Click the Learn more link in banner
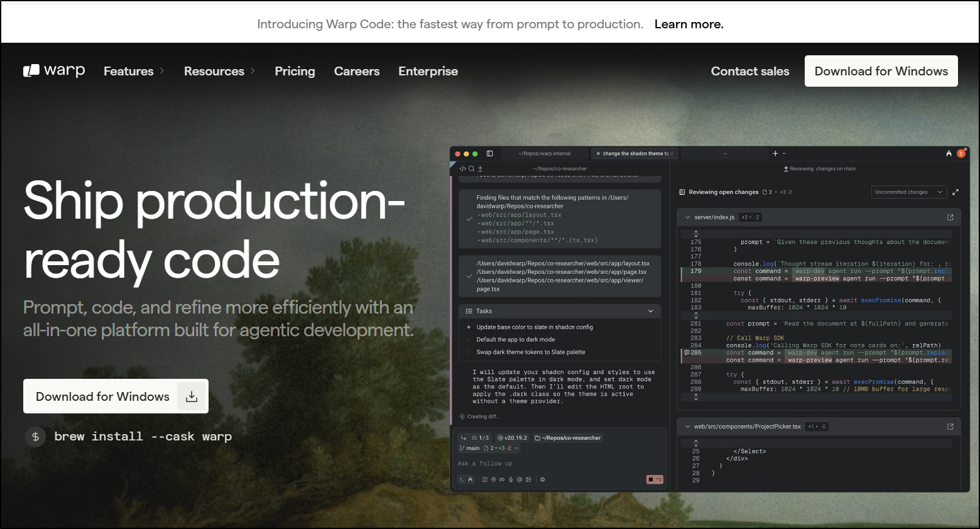 [689, 24]
